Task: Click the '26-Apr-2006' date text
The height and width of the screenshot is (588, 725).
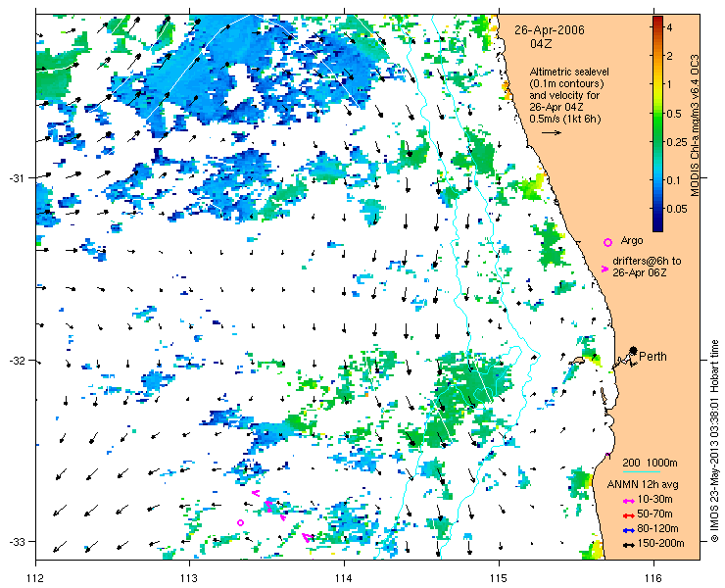Action: (550, 30)
